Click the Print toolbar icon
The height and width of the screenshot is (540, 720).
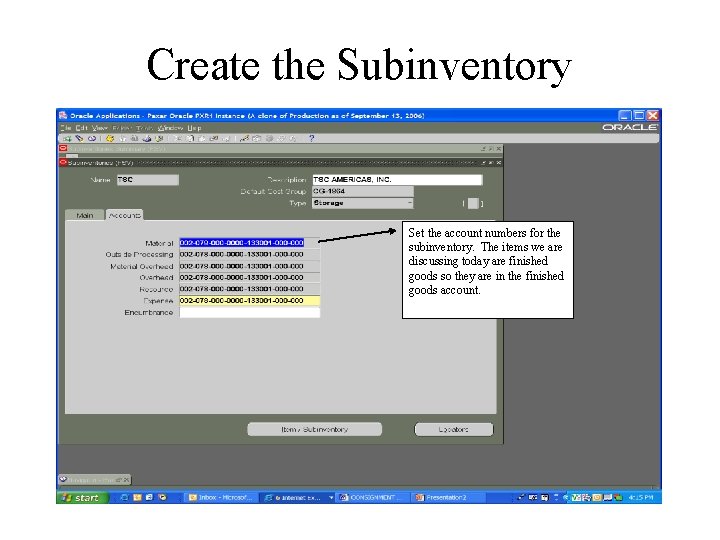(x=147, y=138)
